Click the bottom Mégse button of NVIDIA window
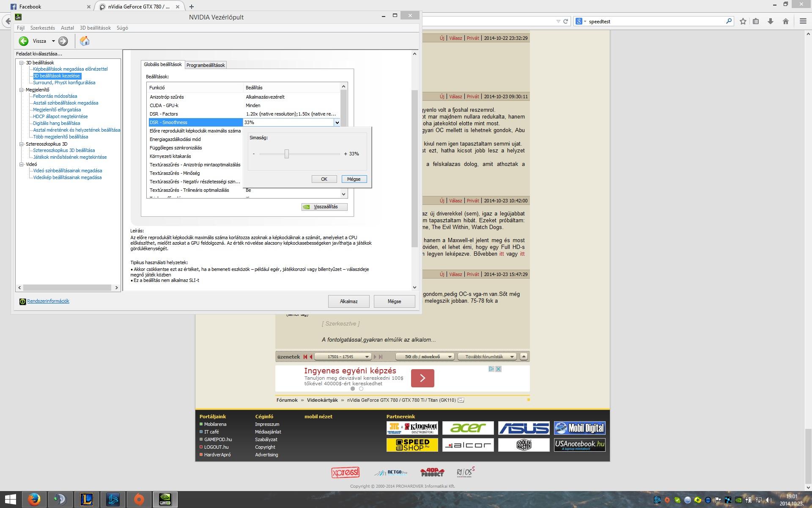812x508 pixels. (394, 301)
